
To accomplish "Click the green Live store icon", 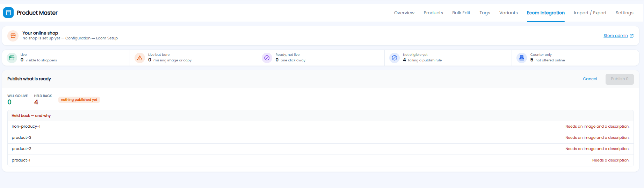I will 12,58.
